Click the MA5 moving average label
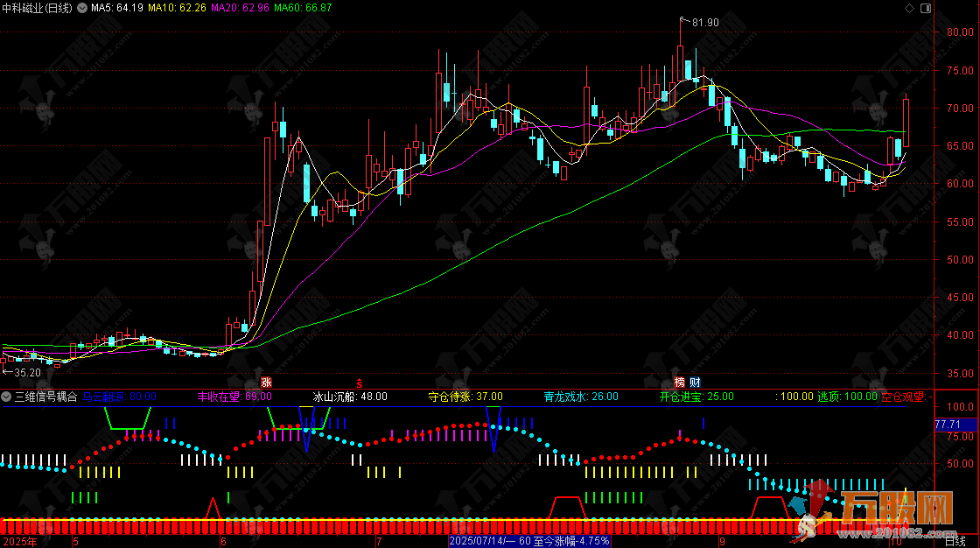 pyautogui.click(x=117, y=8)
